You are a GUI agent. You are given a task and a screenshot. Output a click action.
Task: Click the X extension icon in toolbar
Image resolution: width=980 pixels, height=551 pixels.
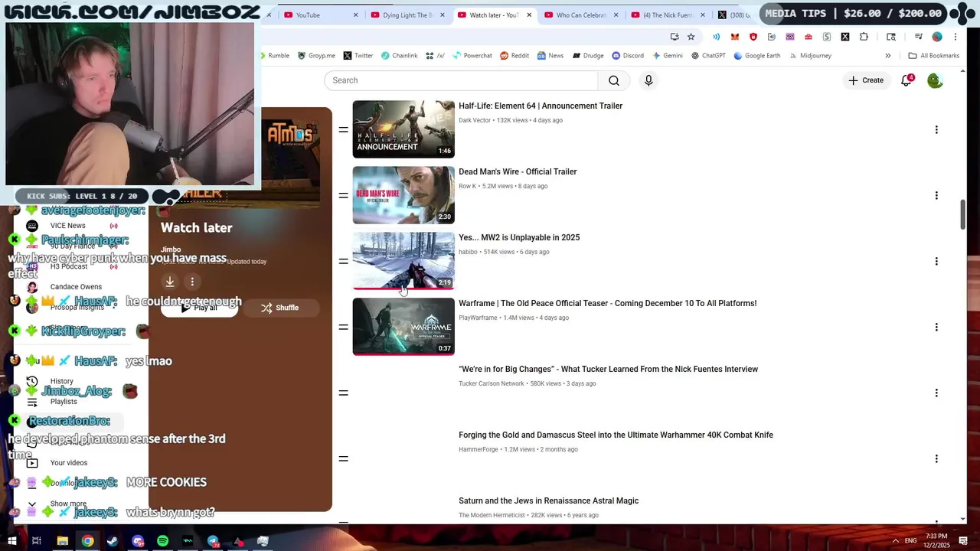[845, 37]
